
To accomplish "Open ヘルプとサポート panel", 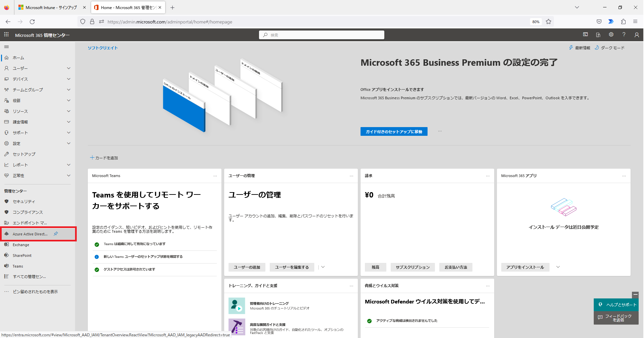I will [x=616, y=305].
